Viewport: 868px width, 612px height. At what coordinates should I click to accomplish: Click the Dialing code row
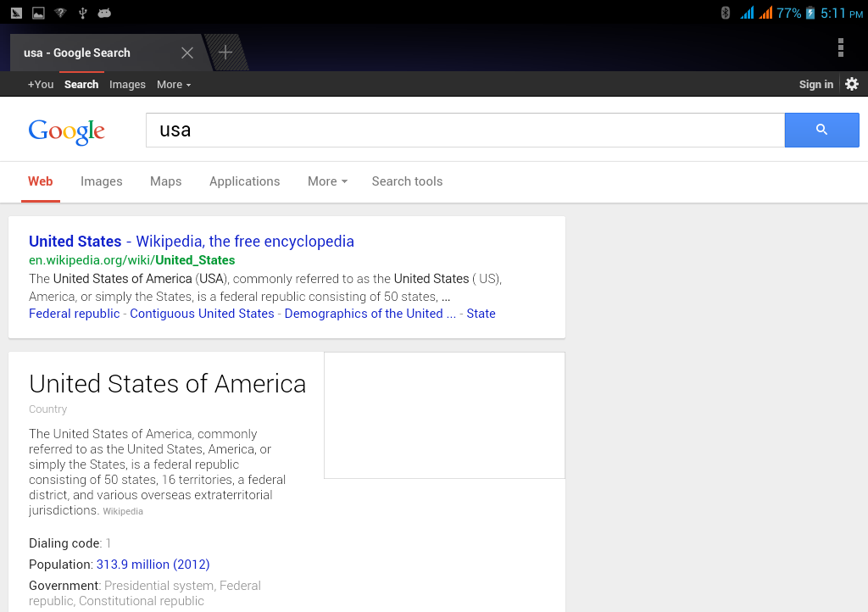pos(70,543)
